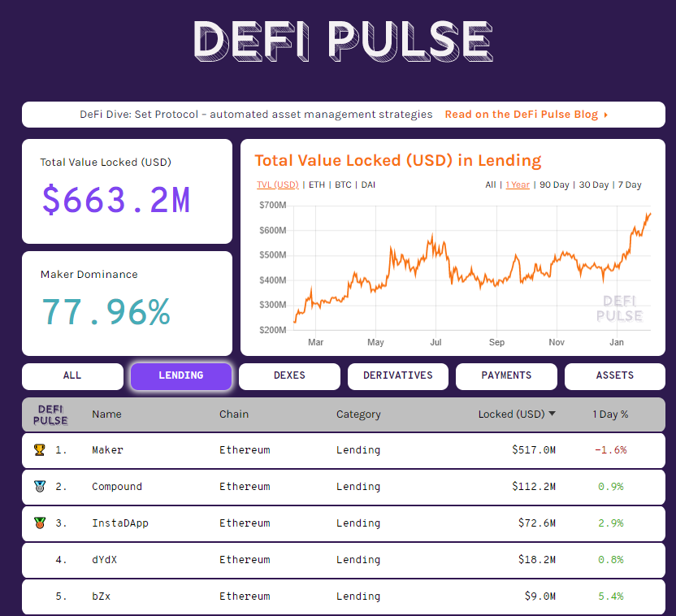Screen dimensions: 676x616
Task: Switch to the ALL category tab
Action: point(72,376)
